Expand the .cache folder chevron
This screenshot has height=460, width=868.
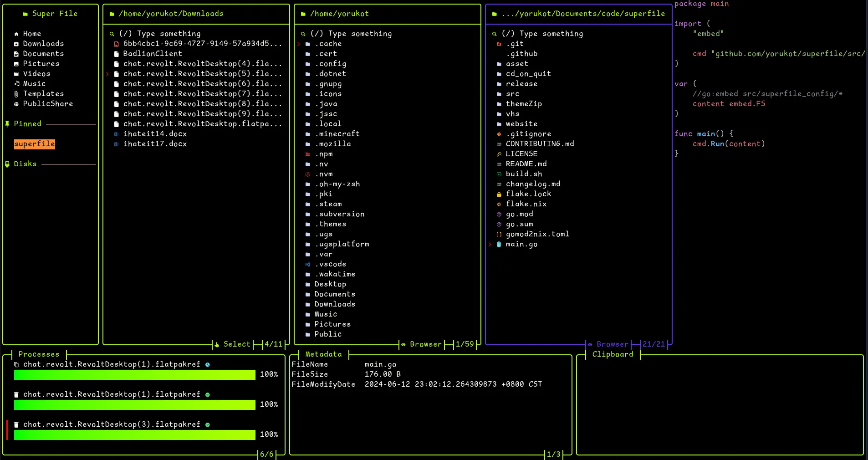pos(299,44)
